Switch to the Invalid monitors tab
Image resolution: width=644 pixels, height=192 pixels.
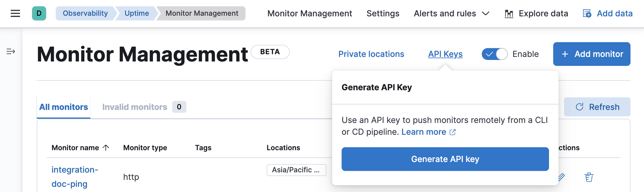tap(135, 107)
